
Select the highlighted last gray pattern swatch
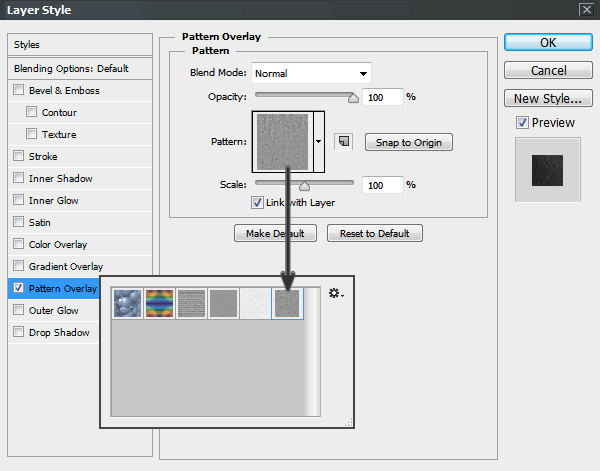pyautogui.click(x=288, y=304)
